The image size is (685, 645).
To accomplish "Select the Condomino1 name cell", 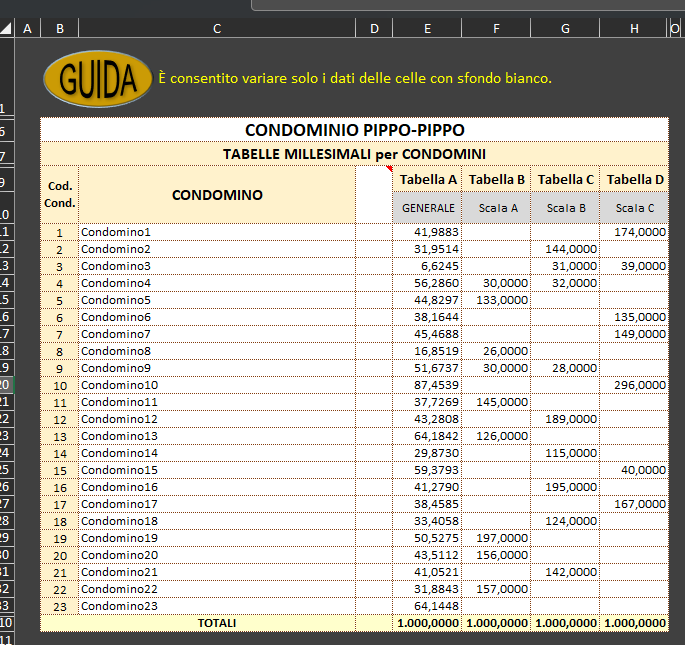I will pyautogui.click(x=217, y=232).
